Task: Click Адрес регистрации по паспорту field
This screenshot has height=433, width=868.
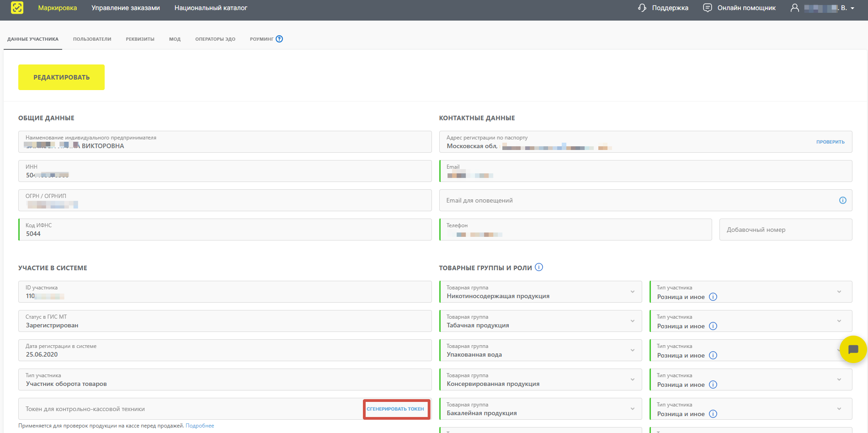Action: [645, 142]
